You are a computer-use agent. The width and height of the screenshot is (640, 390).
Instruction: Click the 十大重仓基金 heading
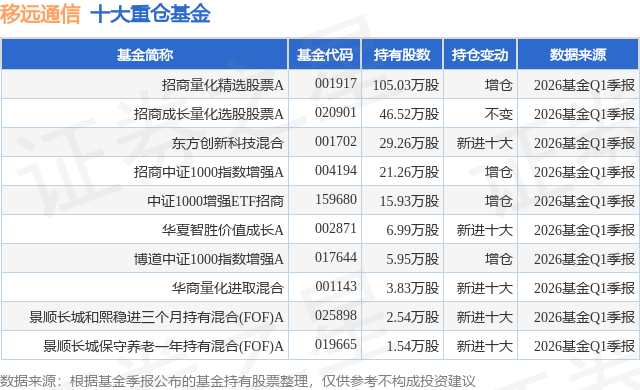[150, 14]
